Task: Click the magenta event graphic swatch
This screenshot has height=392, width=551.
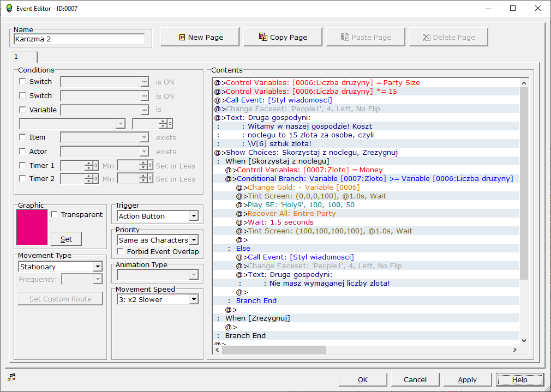Action: tap(32, 227)
